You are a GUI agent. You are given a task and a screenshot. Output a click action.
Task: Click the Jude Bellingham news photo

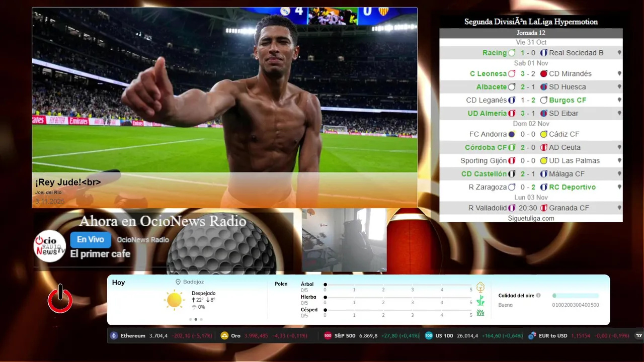click(x=224, y=108)
